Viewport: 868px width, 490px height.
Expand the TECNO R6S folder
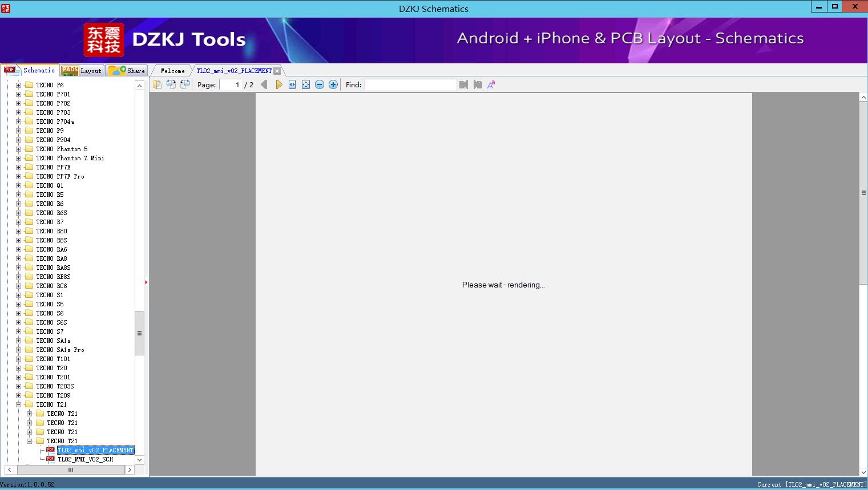[x=18, y=213]
